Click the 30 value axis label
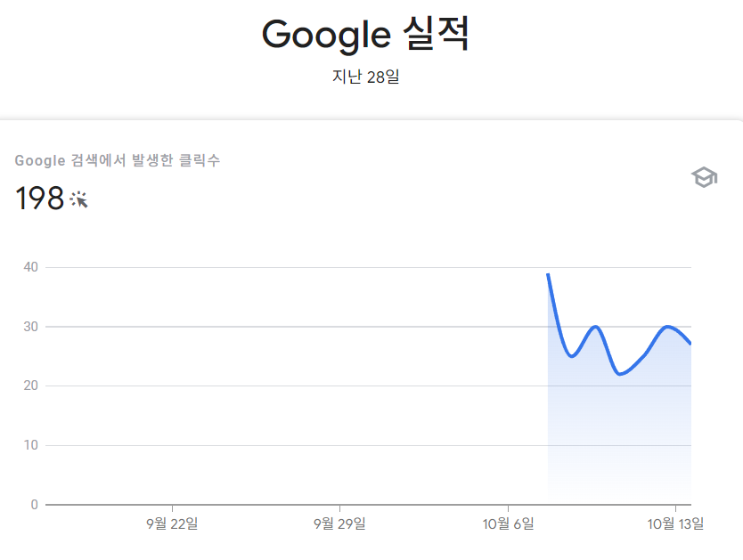The height and width of the screenshot is (560, 743). pyautogui.click(x=31, y=327)
